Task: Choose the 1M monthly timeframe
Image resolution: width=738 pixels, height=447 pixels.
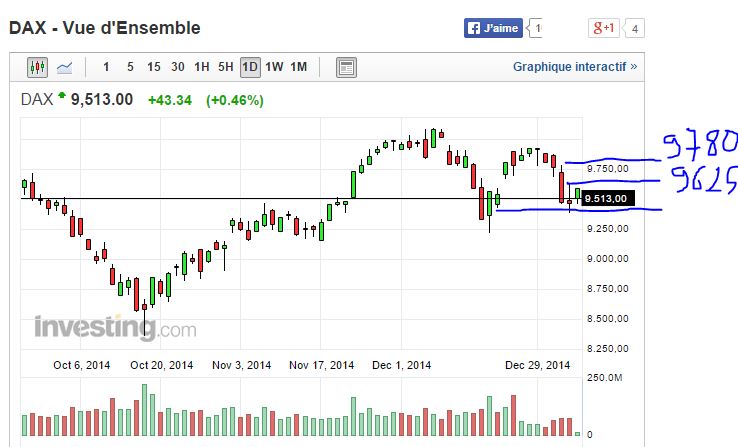Action: (299, 68)
